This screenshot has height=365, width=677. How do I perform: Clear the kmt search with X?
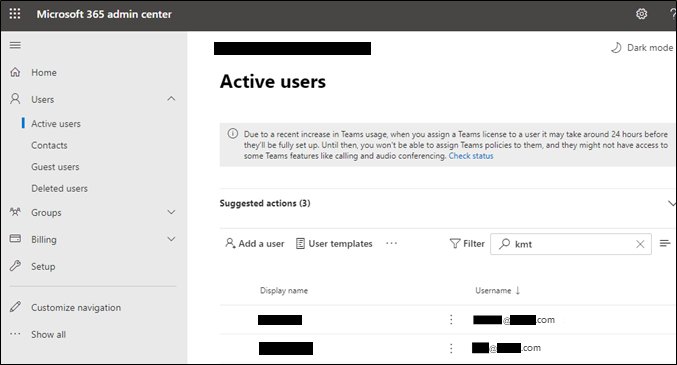tap(640, 244)
